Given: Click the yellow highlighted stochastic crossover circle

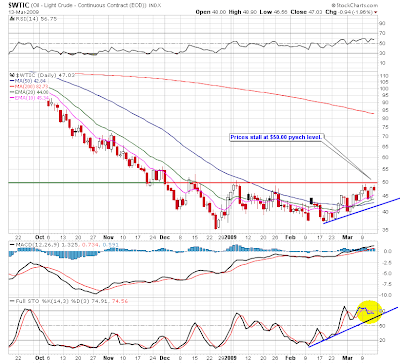Looking at the screenshot, I should [369, 312].
